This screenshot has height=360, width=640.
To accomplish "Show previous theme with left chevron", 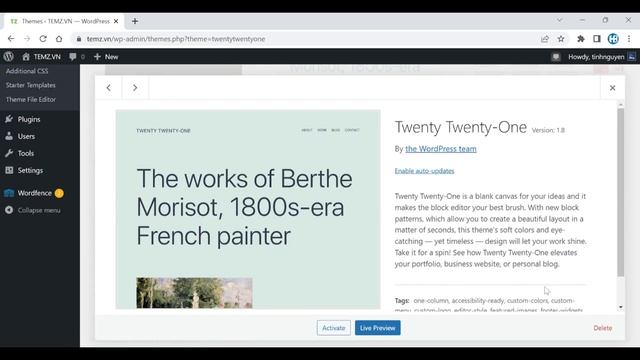I will 109,88.
